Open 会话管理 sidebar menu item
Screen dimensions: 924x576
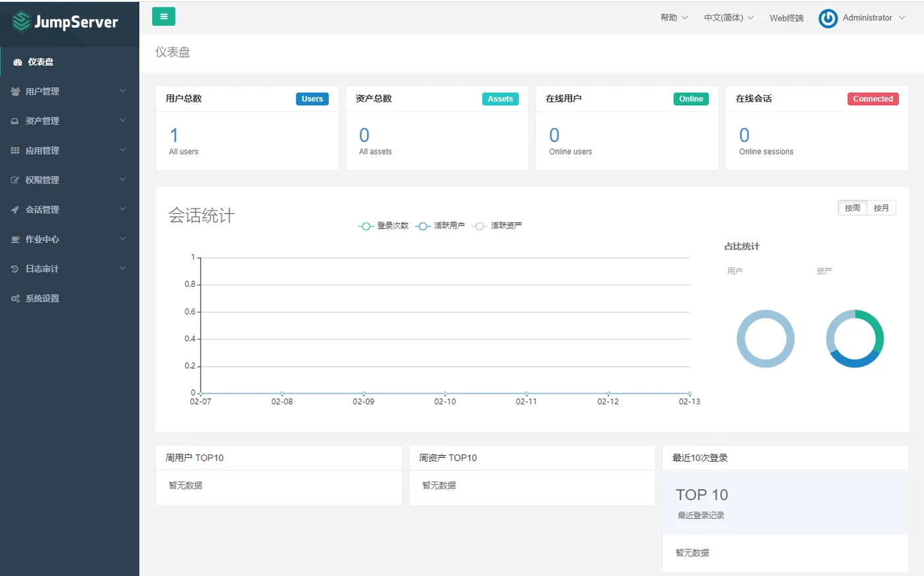click(x=70, y=209)
